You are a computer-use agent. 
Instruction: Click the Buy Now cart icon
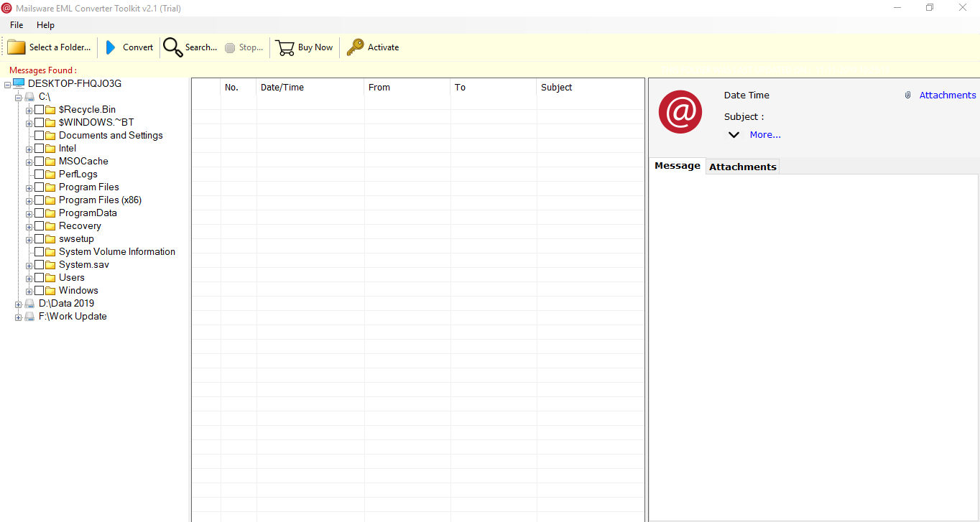click(285, 47)
